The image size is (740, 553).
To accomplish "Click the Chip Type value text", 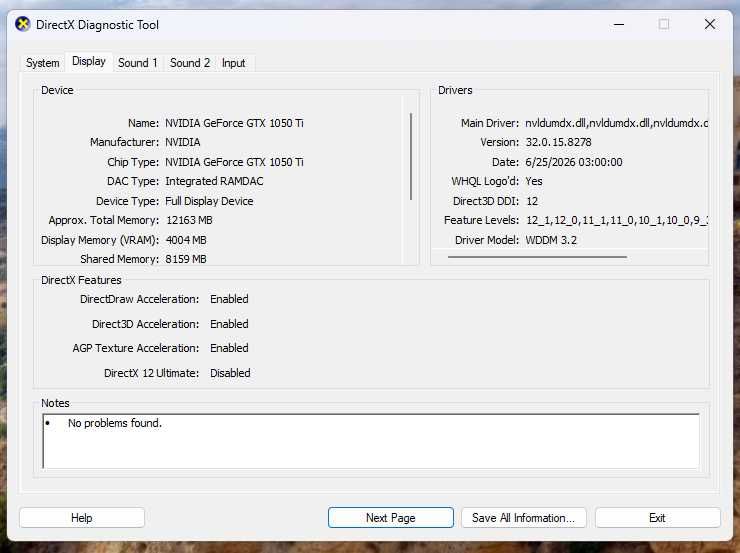I will coord(234,162).
